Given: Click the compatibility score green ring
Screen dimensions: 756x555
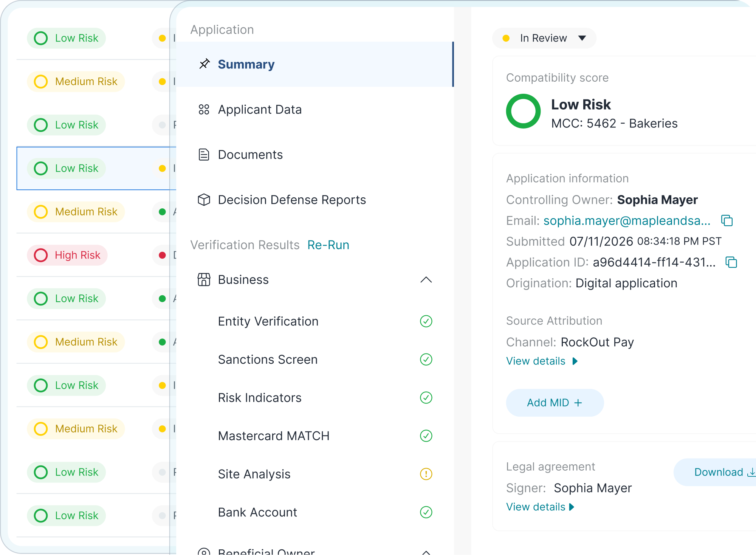Looking at the screenshot, I should click(x=523, y=111).
